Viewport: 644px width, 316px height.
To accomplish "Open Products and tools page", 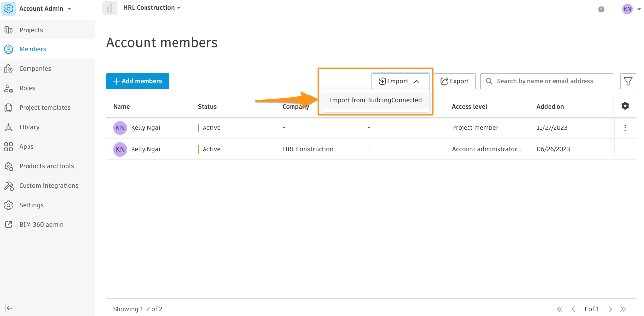I will click(x=48, y=166).
